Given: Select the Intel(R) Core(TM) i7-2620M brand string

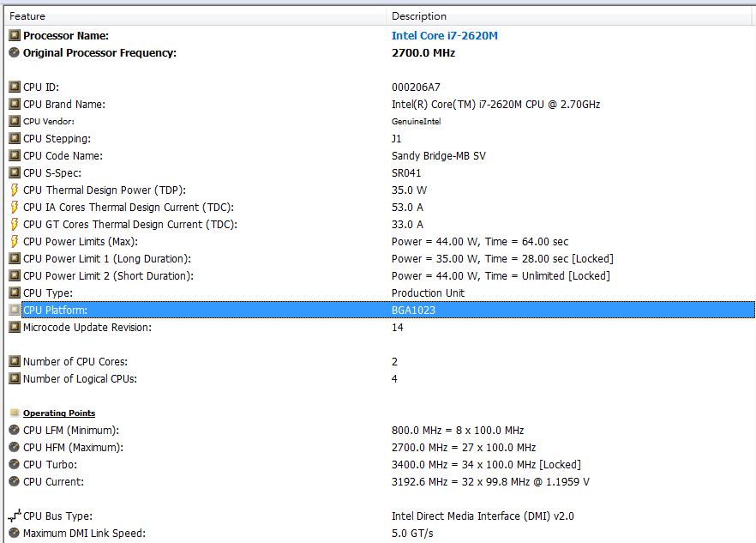Looking at the screenshot, I should (x=495, y=105).
